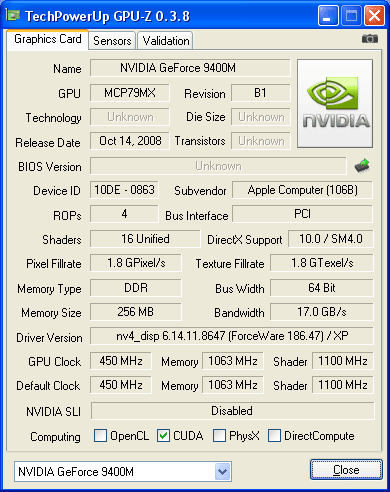The height and width of the screenshot is (492, 390).
Task: Click the ROPs value 4
Action: [x=124, y=214]
